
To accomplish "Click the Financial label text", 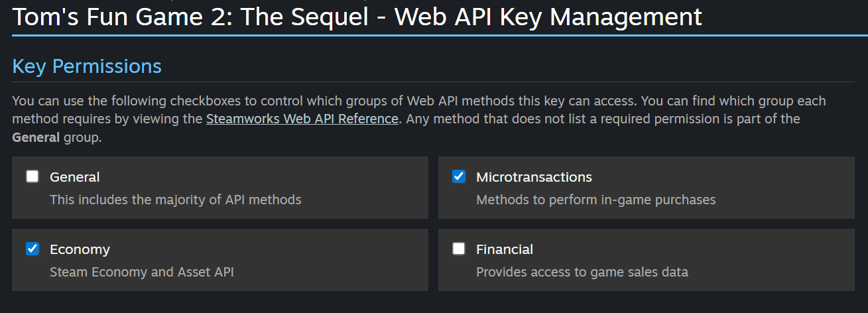I will 505,249.
